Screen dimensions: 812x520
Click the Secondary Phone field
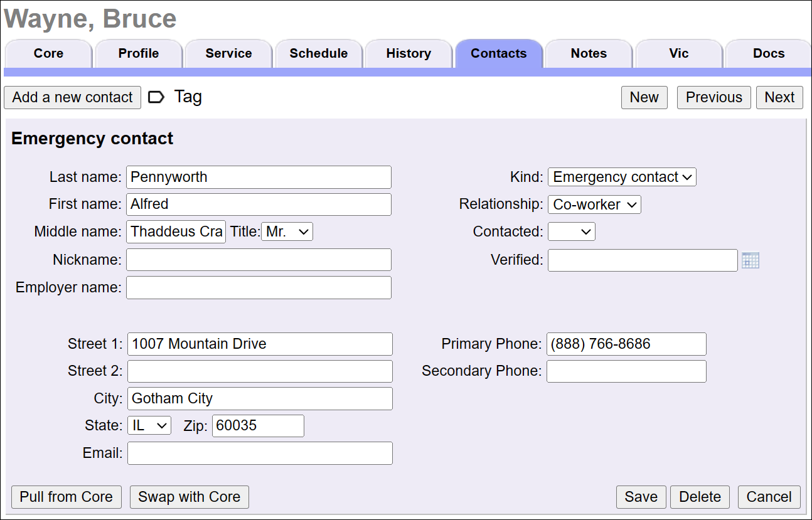click(626, 371)
